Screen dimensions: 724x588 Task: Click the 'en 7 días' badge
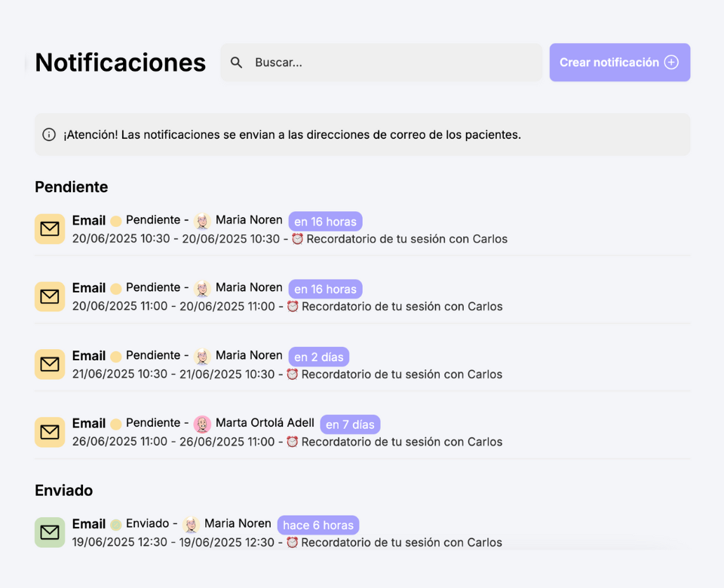(350, 424)
